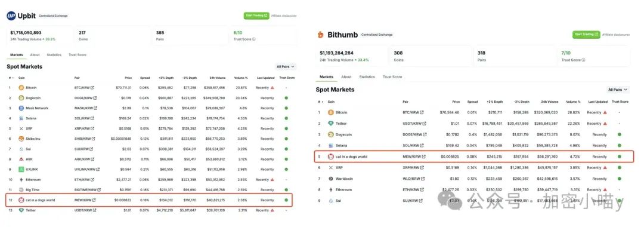Open the Bithumb Statistics tab
This screenshot has height=227, width=644.
tap(367, 77)
